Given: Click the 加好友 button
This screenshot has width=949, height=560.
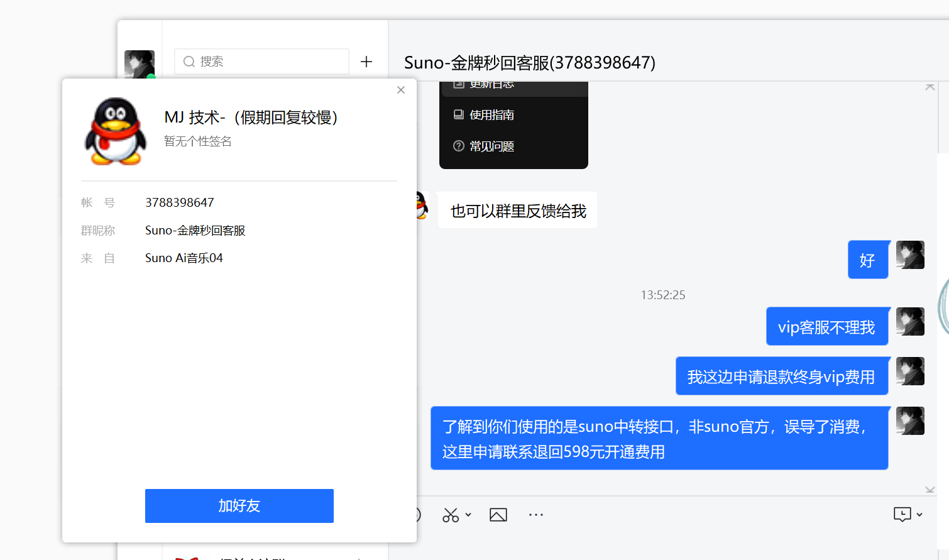Looking at the screenshot, I should (239, 506).
